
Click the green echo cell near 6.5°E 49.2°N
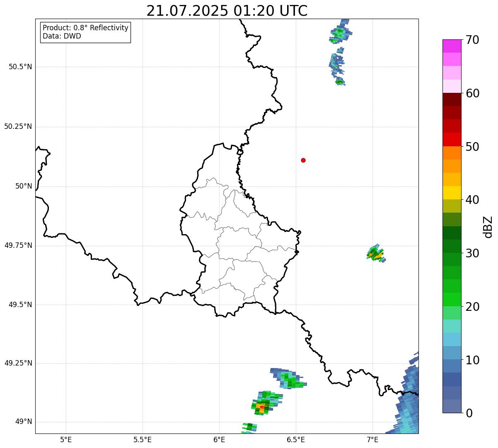point(289,379)
